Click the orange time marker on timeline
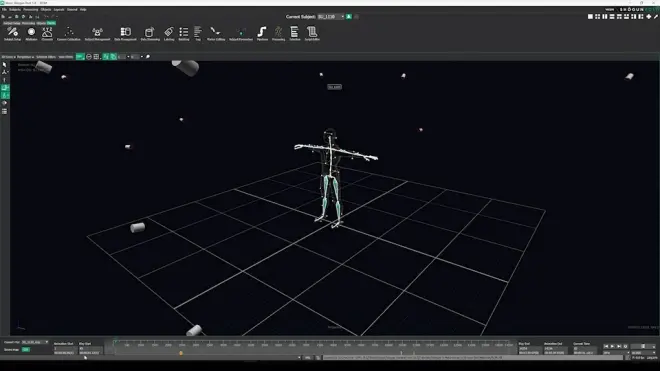The width and height of the screenshot is (660, 371). [x=181, y=353]
